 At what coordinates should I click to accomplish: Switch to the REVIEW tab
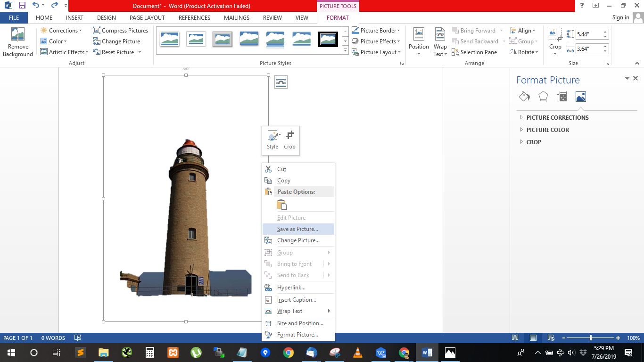(272, 18)
